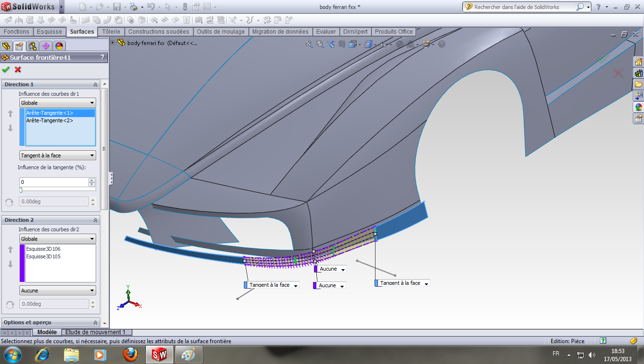Increase tangent influence with up stepper
644x364 pixels.
pos(92,180)
